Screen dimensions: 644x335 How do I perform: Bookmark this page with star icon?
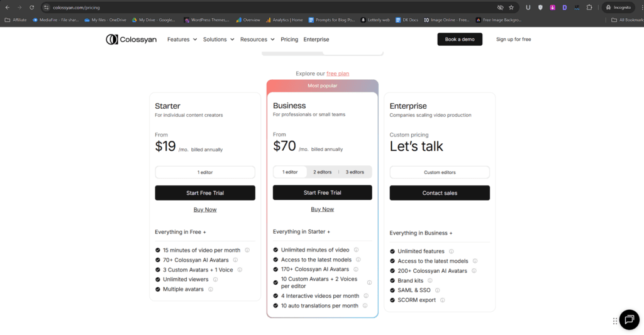(511, 8)
